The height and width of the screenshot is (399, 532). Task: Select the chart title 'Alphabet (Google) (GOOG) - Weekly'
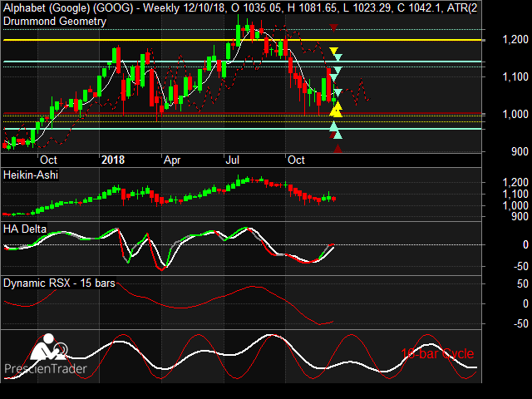coord(90,7)
